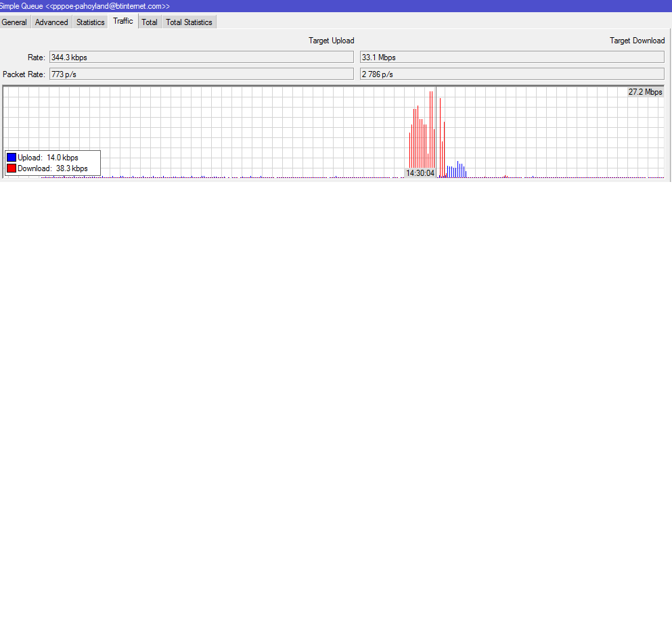Click the blue Upload legend color swatch

point(12,158)
